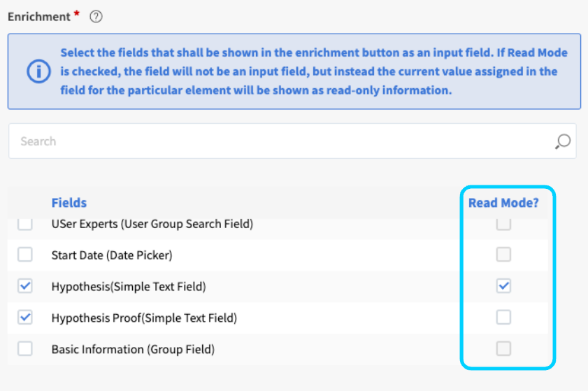The image size is (588, 391).
Task: Click the info icon in the blue notice
Action: pos(38,71)
